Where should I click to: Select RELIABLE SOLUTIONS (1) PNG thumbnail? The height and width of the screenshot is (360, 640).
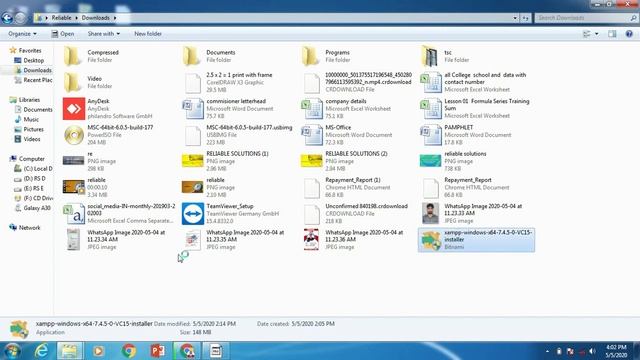(x=193, y=161)
